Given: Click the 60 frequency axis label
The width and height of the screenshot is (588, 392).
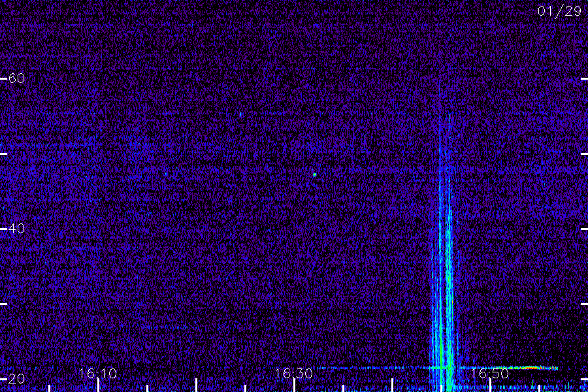Looking at the screenshot, I should (16, 78).
